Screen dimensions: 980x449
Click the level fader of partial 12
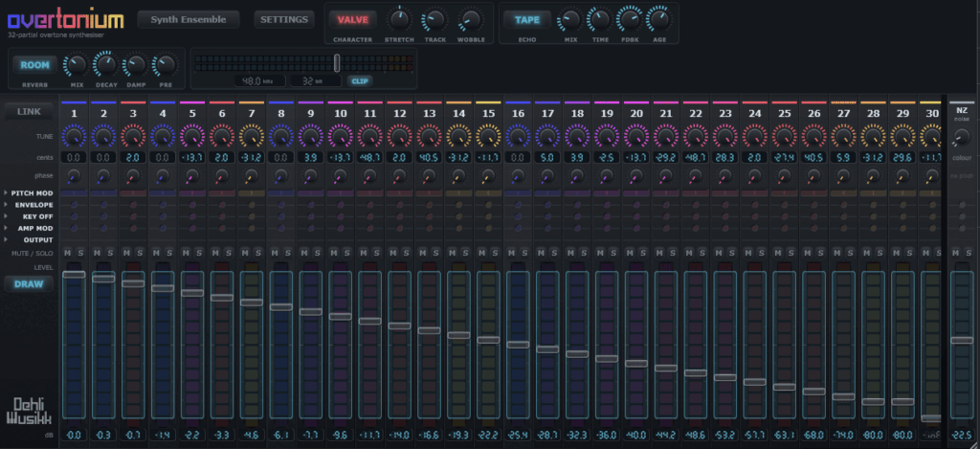tap(399, 326)
